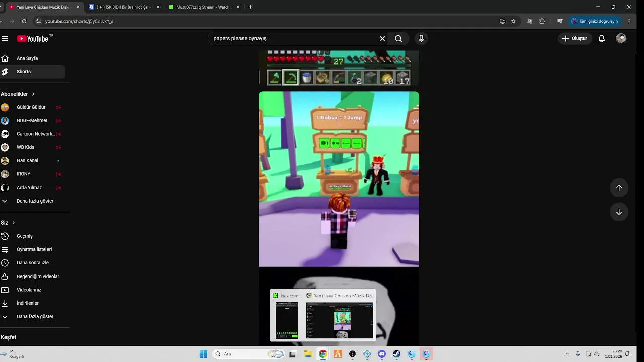This screenshot has width=644, height=362.
Task: Open a new browser tab
Action: (250, 7)
